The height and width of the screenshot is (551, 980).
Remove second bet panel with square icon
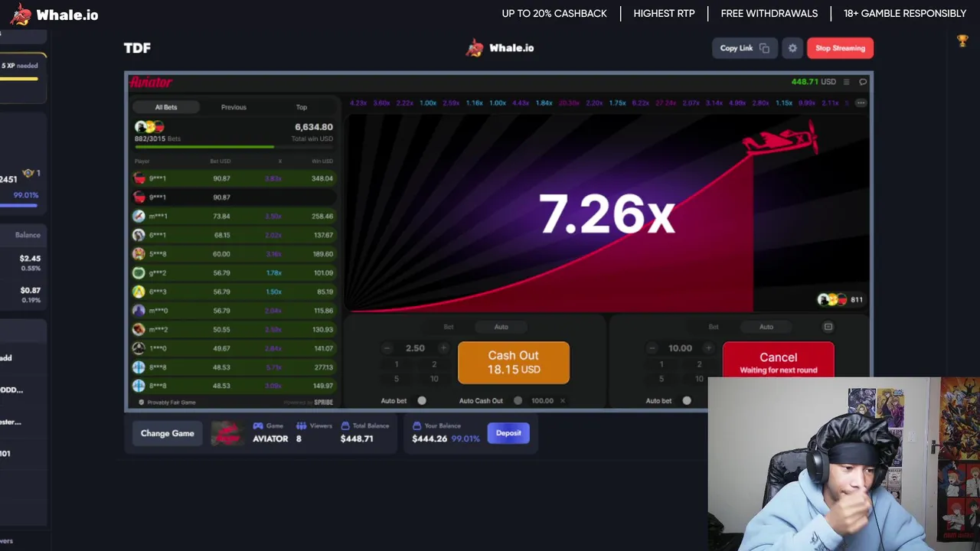(x=828, y=327)
